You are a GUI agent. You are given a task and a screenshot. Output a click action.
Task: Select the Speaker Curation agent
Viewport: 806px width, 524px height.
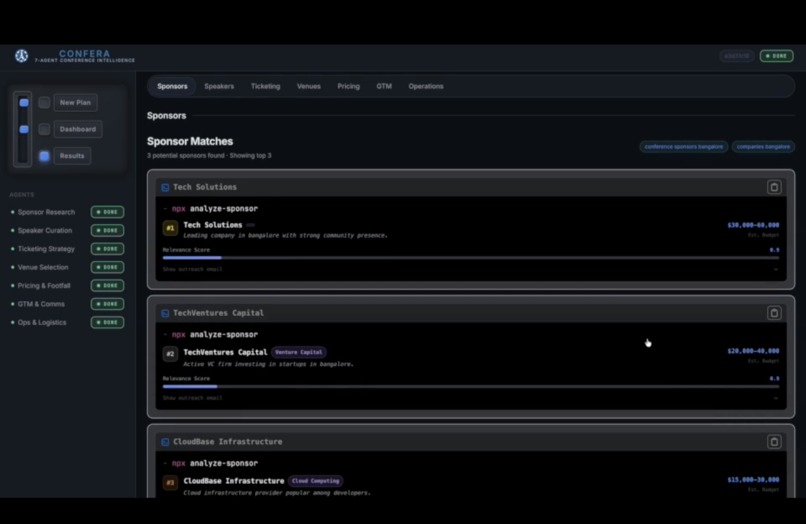45,230
